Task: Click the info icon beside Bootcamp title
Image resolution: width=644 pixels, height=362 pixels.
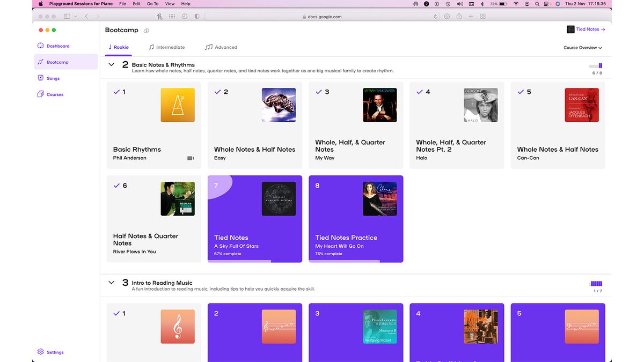Action: pos(147,31)
